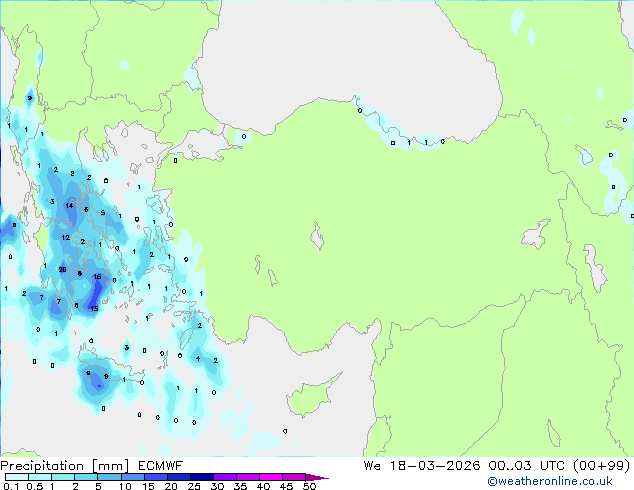Click the '00..03 UTC' time range text
The image size is (634, 490).
(526, 465)
